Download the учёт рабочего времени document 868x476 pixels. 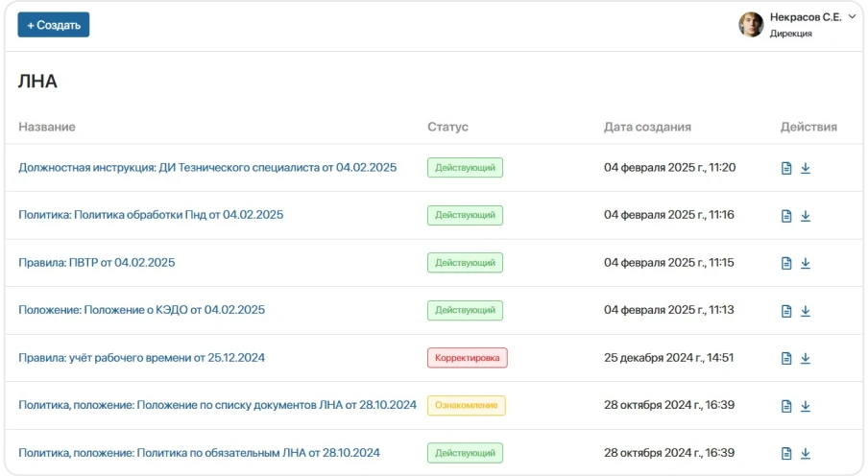pos(806,358)
